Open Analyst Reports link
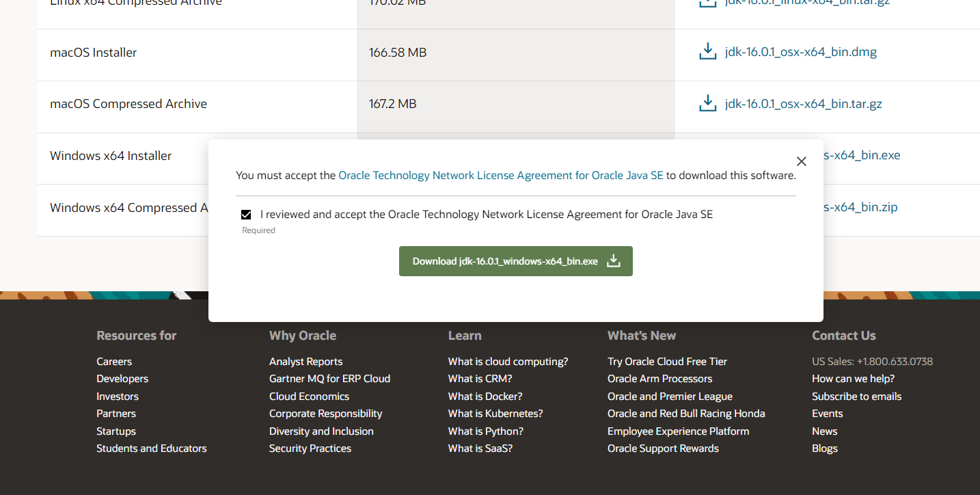Viewport: 980px width, 495px height. [306, 362]
